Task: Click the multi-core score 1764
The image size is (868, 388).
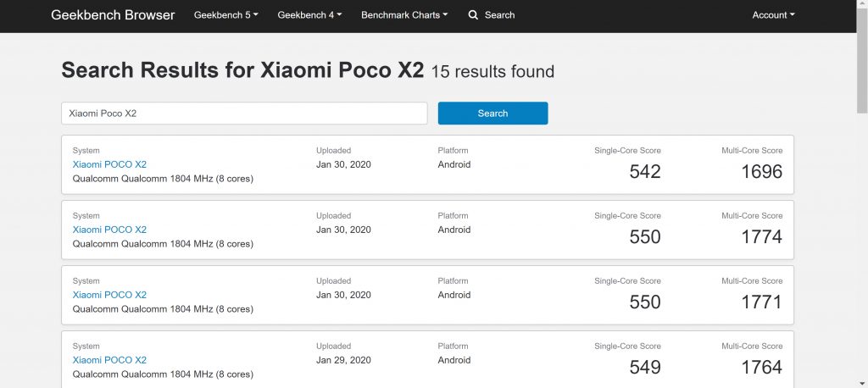Action: [761, 368]
